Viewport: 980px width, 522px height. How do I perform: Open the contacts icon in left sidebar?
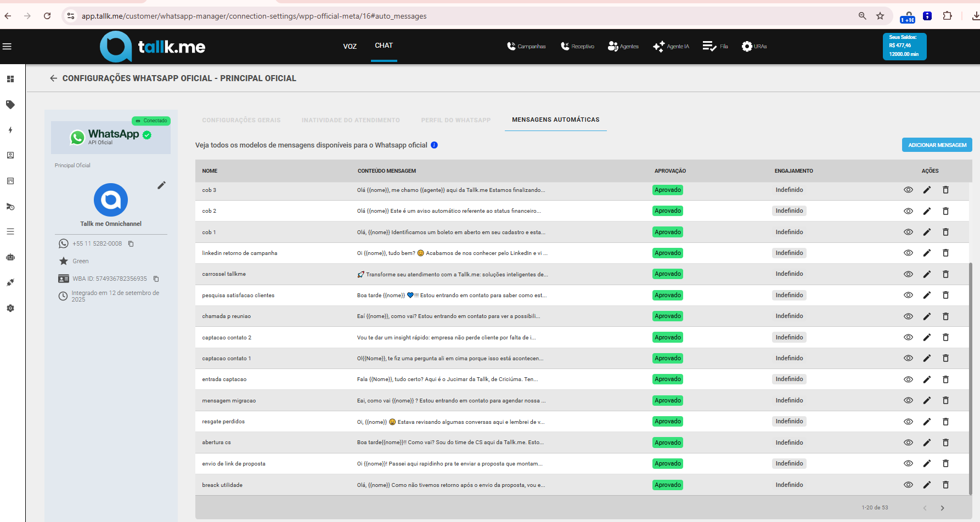pyautogui.click(x=10, y=155)
